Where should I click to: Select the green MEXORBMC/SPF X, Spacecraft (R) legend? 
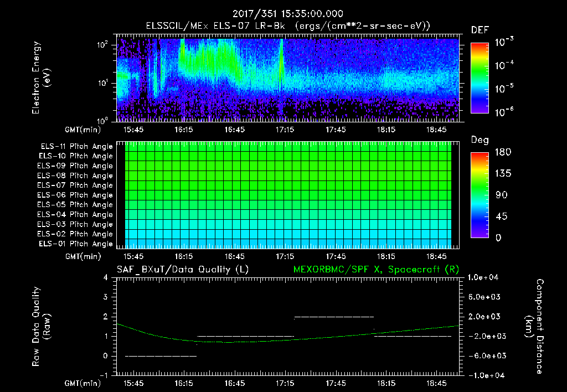[376, 270]
